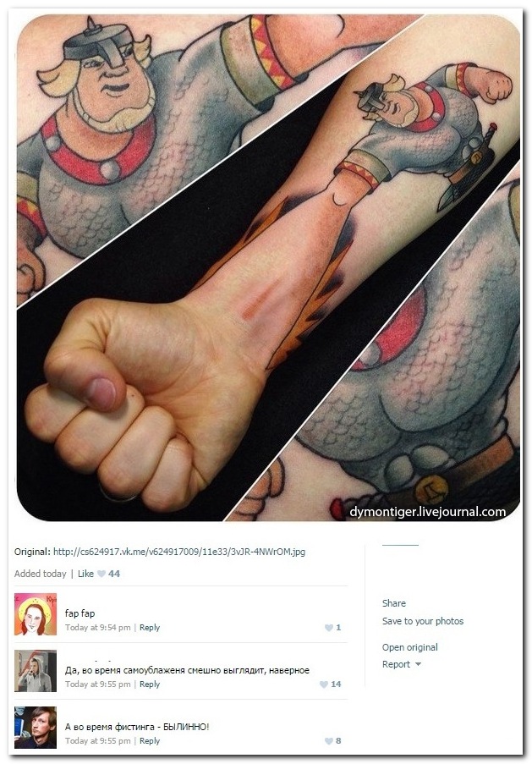Open the haloed cartoon face avatar
The image size is (532, 764).
[36, 614]
